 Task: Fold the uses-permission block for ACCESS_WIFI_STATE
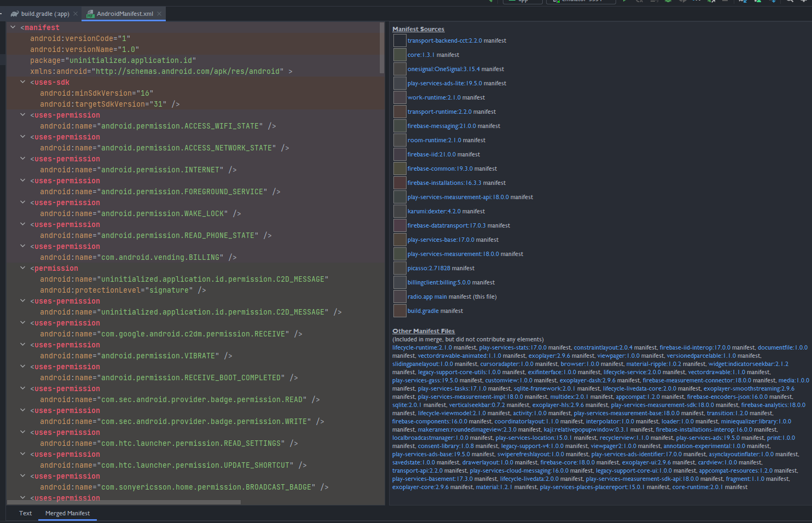(x=22, y=114)
